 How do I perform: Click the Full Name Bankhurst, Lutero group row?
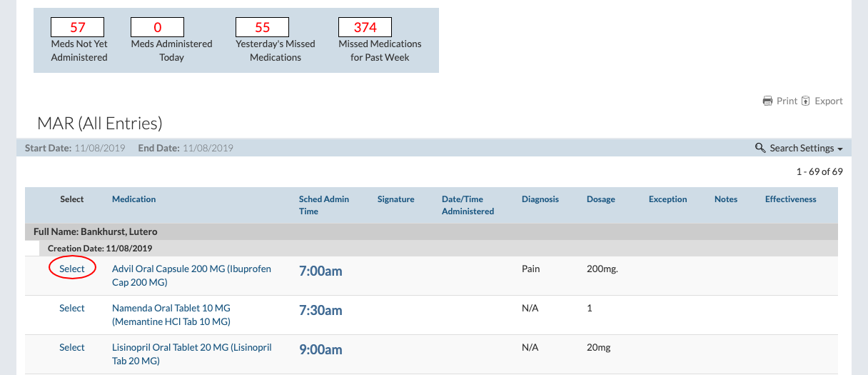point(96,232)
